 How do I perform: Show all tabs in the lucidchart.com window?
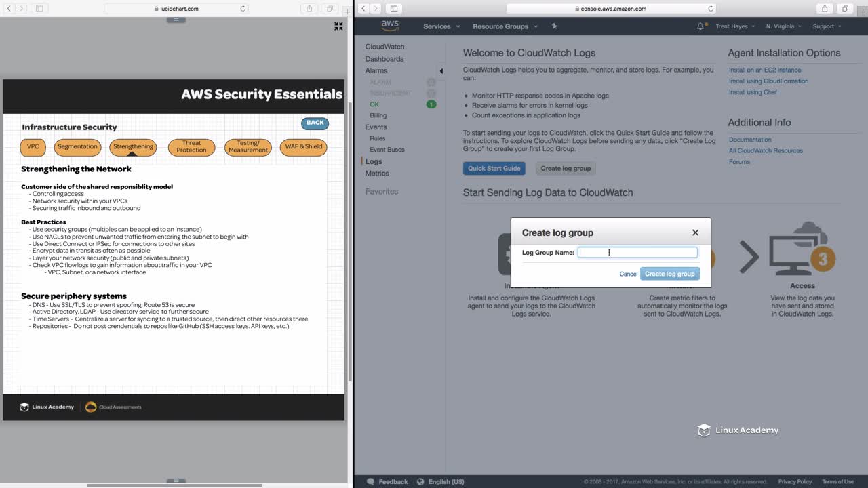(330, 9)
